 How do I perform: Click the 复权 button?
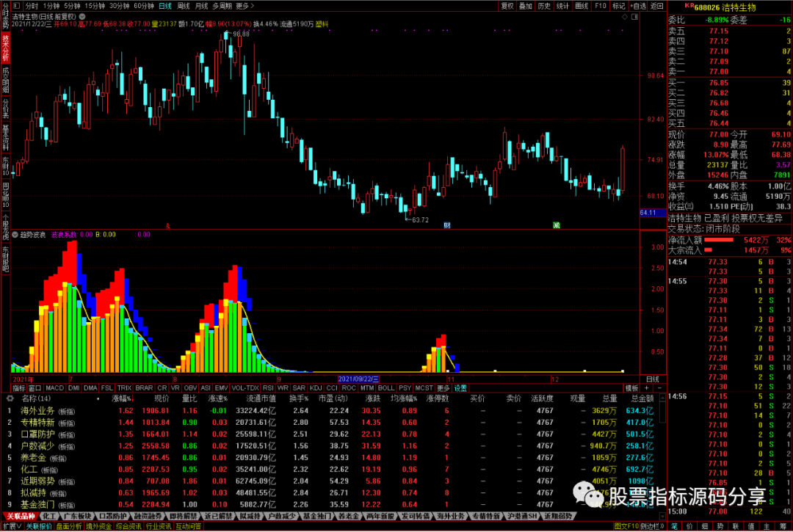point(507,6)
